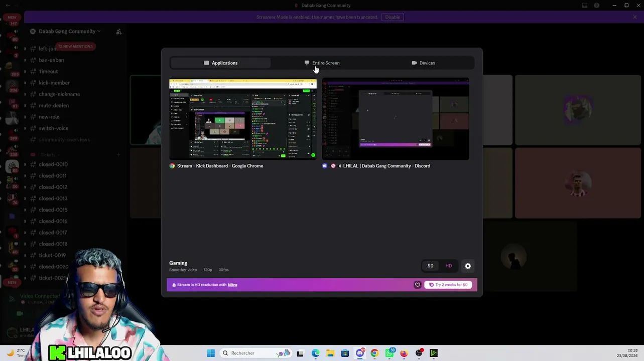The height and width of the screenshot is (361, 644).
Task: Disable Streamer Mode from top banner
Action: click(x=393, y=17)
